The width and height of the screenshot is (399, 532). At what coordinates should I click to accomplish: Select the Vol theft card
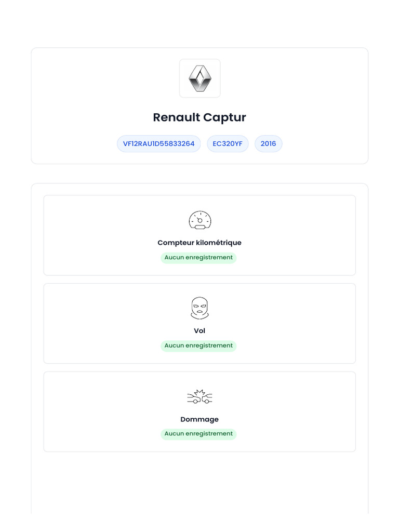(x=199, y=323)
